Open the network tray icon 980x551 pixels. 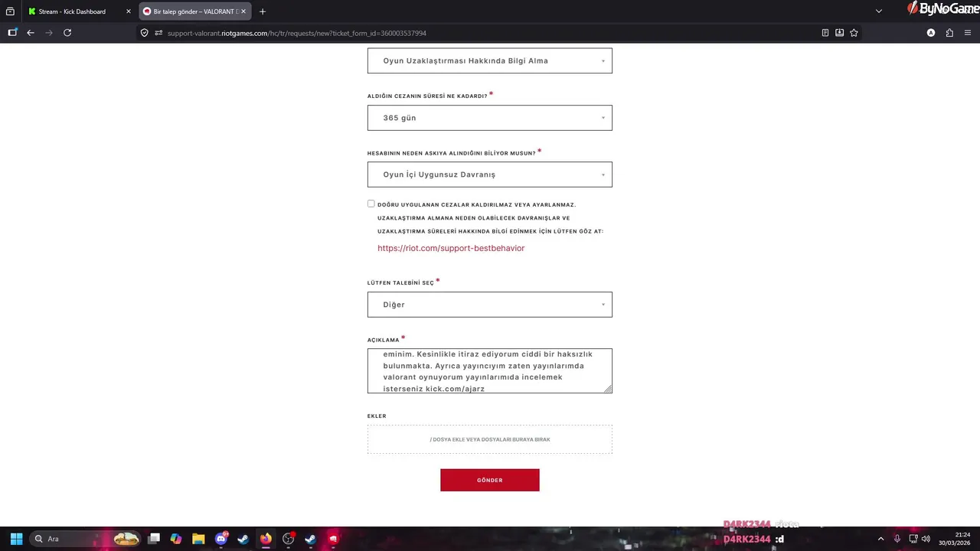point(913,539)
